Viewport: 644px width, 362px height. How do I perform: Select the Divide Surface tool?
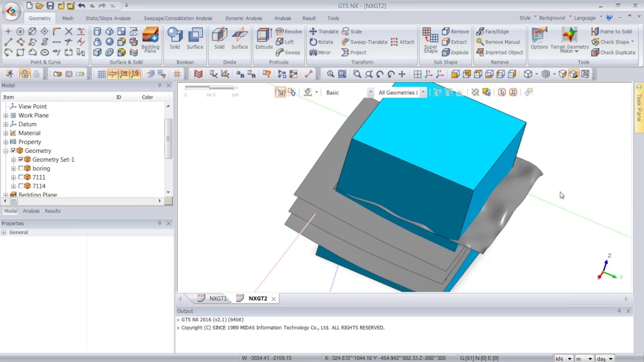239,39
